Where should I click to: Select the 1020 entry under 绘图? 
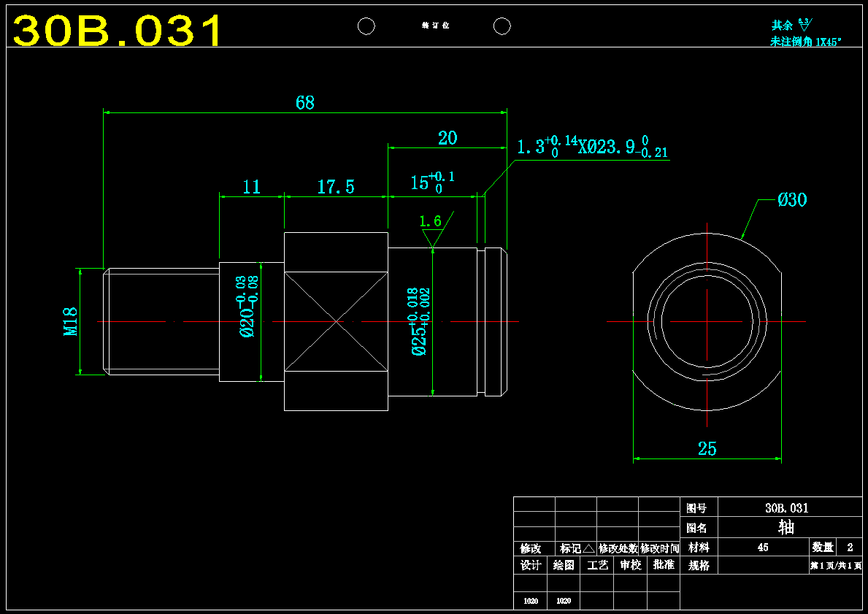[564, 601]
